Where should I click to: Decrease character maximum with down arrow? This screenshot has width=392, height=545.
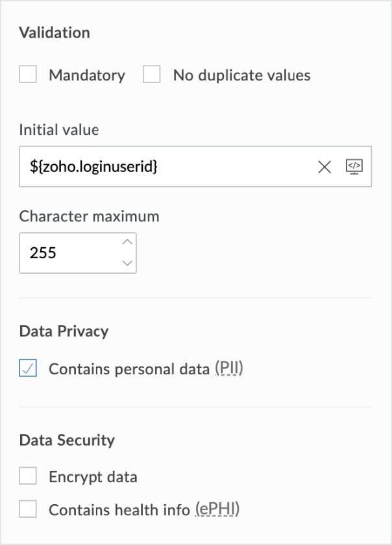[127, 263]
